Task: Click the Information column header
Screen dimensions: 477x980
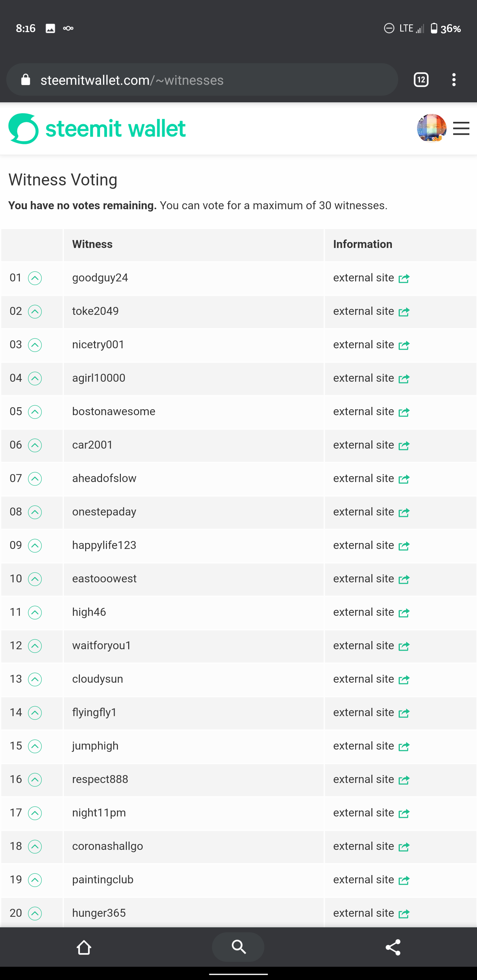Action: tap(362, 244)
